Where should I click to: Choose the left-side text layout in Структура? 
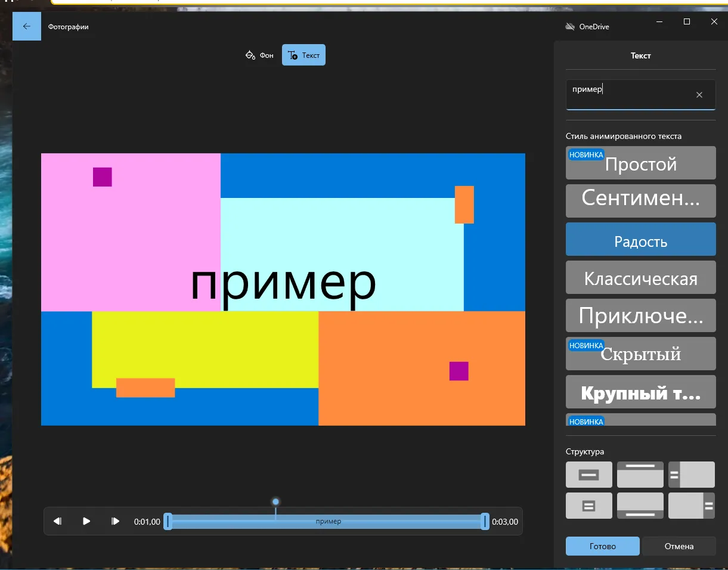point(691,475)
